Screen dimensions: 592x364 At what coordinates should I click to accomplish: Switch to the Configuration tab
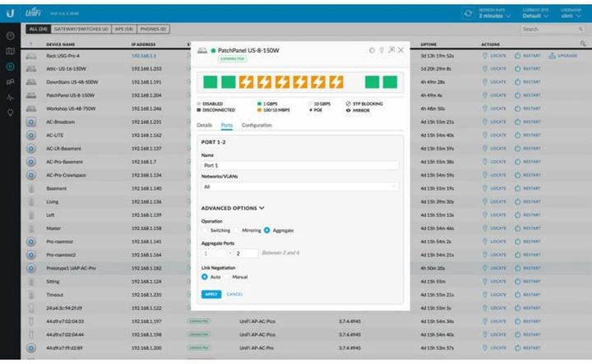257,125
